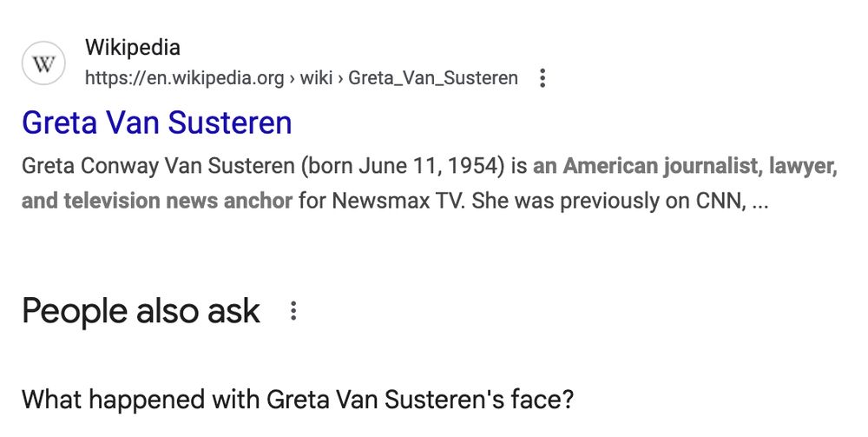Click the bold "an American journalist, lawyer," text
This screenshot has height=437, width=868.
(x=685, y=166)
